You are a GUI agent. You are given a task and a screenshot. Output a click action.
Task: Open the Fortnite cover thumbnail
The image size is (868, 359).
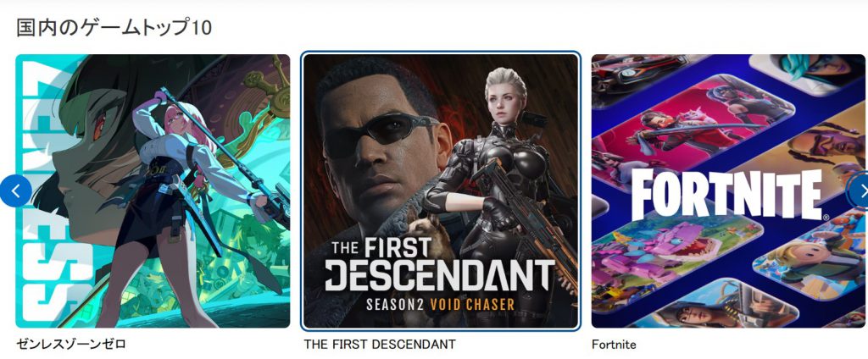click(728, 191)
